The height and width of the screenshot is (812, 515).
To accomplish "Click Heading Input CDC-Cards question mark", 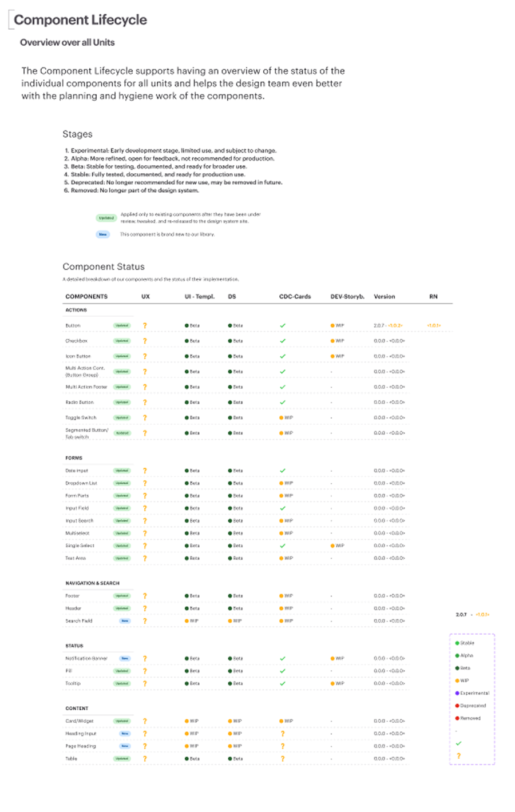I will pyautogui.click(x=283, y=734).
